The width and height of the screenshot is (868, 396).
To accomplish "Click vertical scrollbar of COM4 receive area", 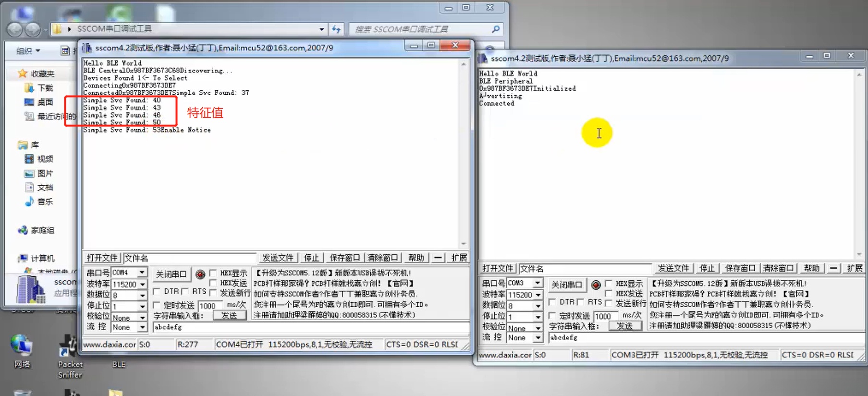I will [464, 154].
